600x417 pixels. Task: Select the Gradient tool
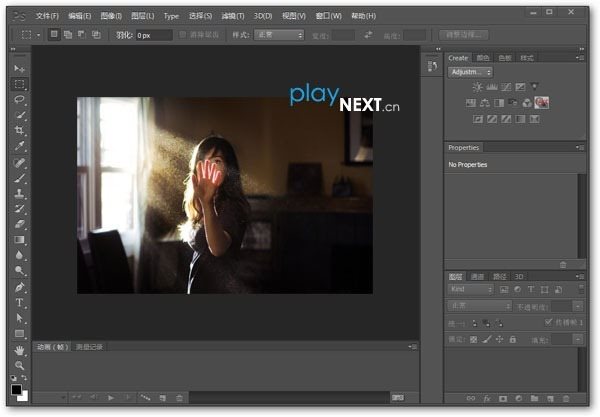(x=20, y=240)
